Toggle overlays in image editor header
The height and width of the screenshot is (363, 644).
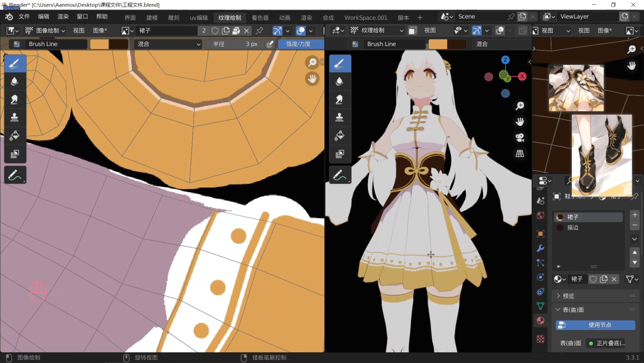click(x=301, y=30)
